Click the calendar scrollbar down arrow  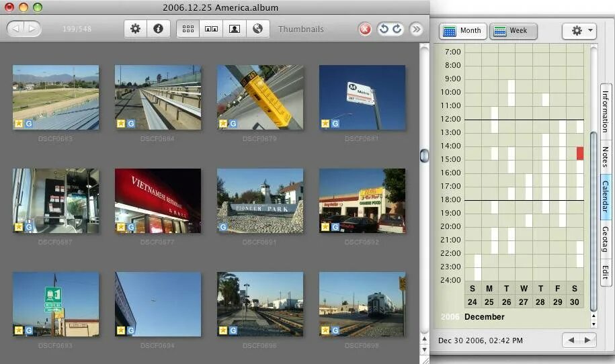(593, 324)
